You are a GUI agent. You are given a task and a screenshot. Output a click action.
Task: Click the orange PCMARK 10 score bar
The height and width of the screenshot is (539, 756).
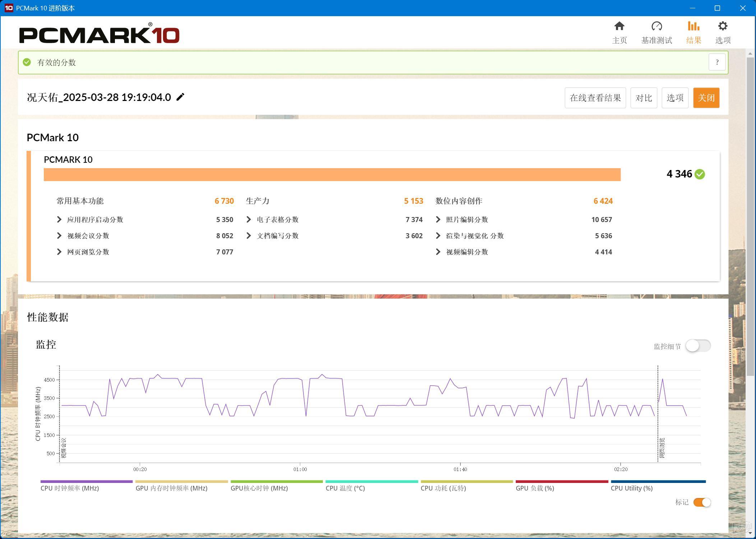332,175
